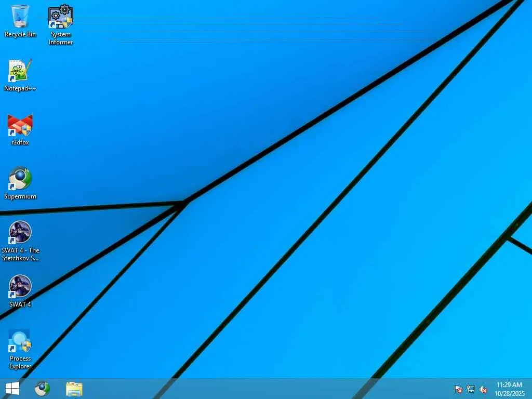The width and height of the screenshot is (532, 399).
Task: Select the Process Explorer shortcut
Action: [x=20, y=350]
